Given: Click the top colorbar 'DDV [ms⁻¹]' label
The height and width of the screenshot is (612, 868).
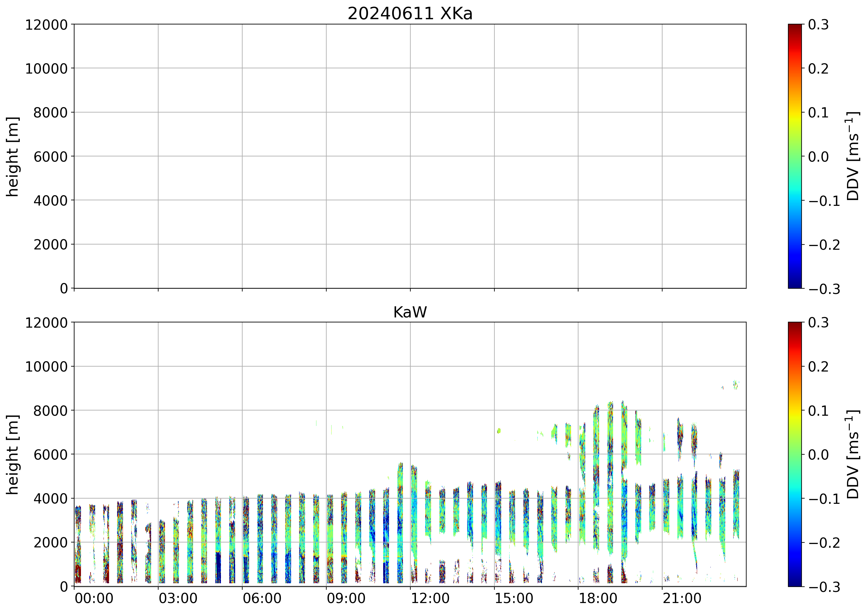Looking at the screenshot, I should (x=853, y=156).
